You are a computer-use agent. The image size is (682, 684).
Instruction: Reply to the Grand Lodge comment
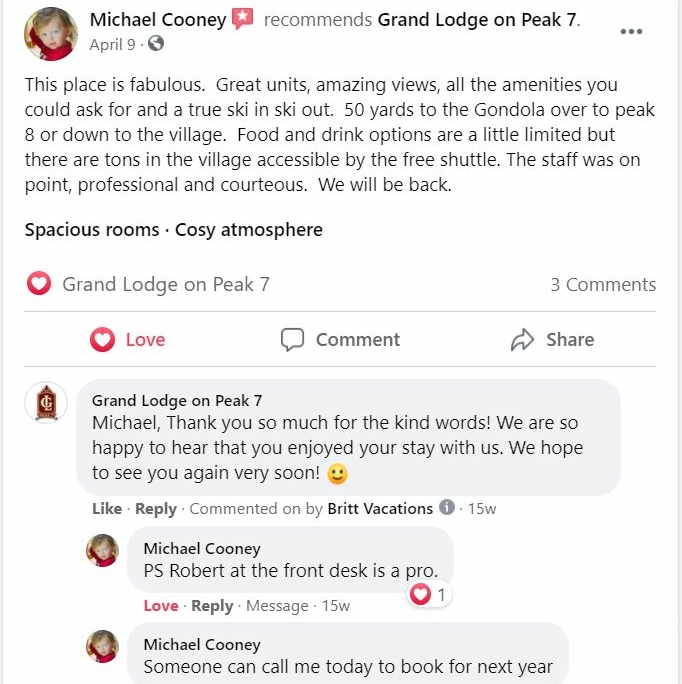click(x=156, y=509)
